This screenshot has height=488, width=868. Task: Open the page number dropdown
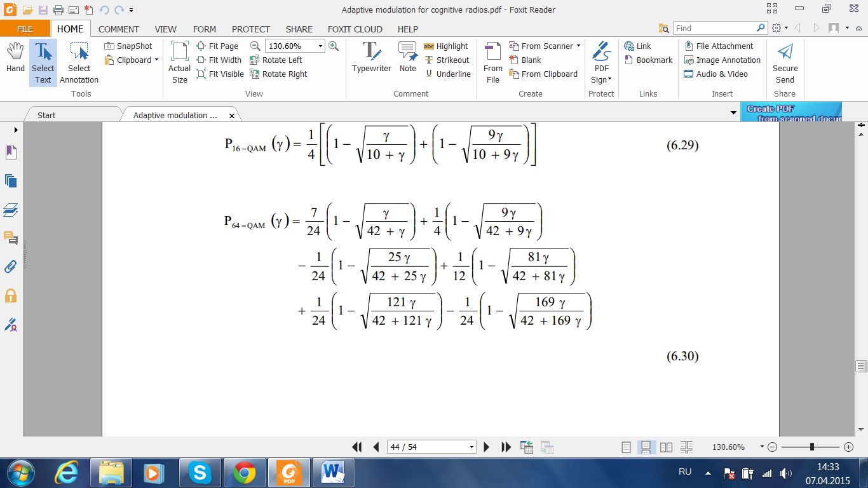click(x=471, y=447)
